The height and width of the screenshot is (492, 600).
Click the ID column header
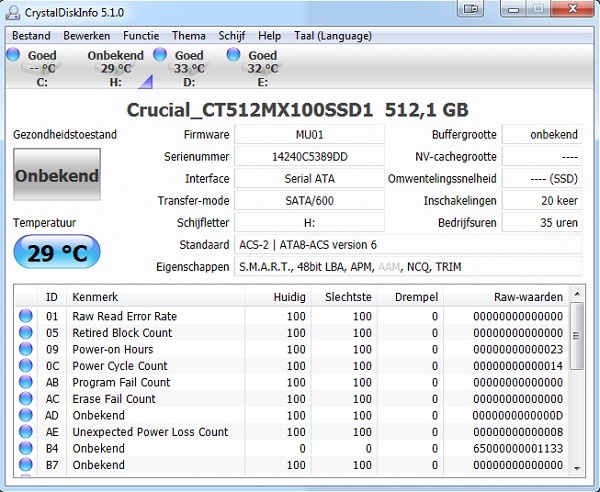(x=52, y=297)
